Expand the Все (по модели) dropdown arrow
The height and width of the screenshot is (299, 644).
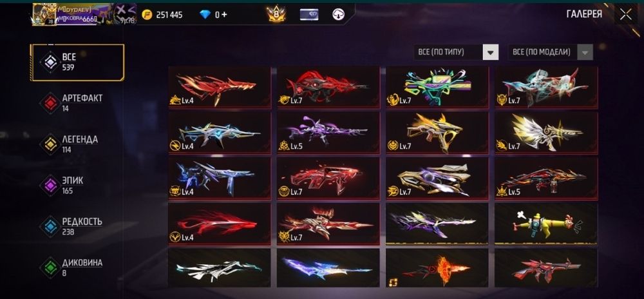(585, 52)
